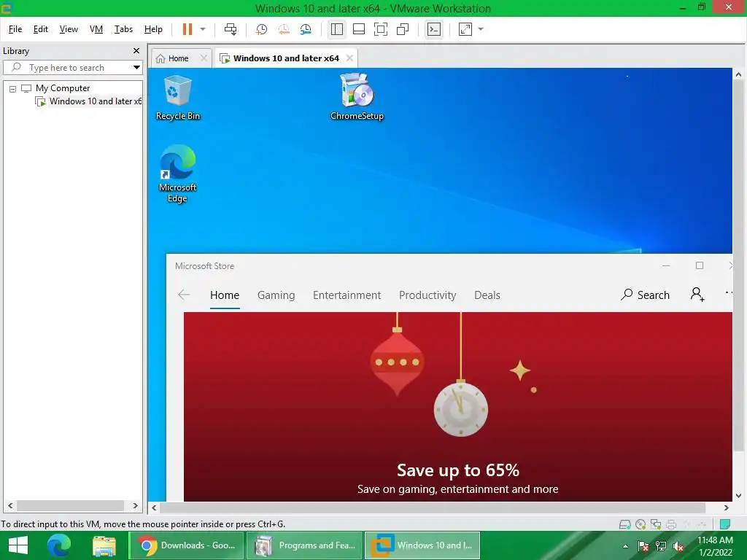Toggle the thumbnail bar view icon
The height and width of the screenshot is (560, 747).
(x=359, y=29)
